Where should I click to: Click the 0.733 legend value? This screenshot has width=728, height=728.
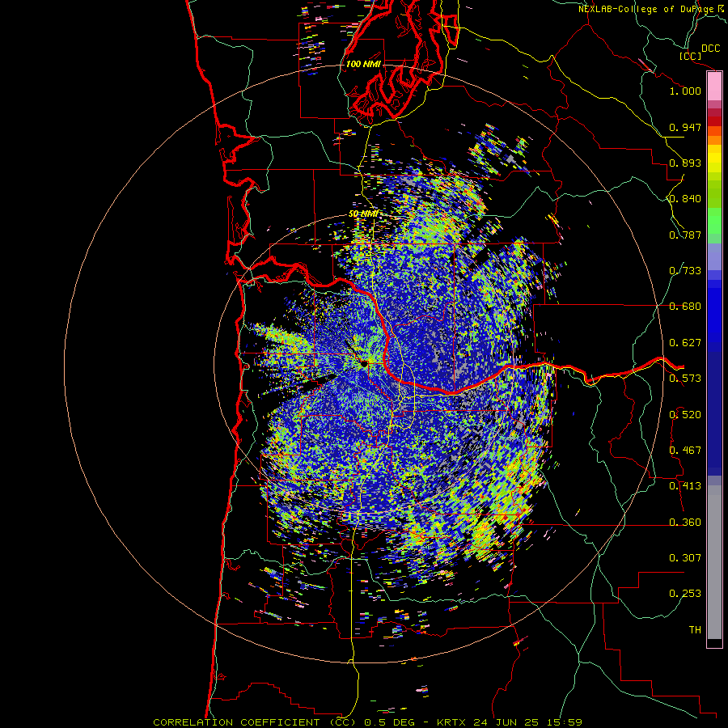tap(685, 271)
